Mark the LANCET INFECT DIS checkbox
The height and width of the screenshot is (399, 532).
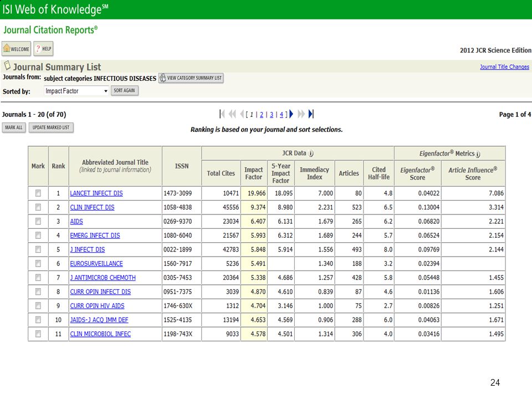coord(38,193)
